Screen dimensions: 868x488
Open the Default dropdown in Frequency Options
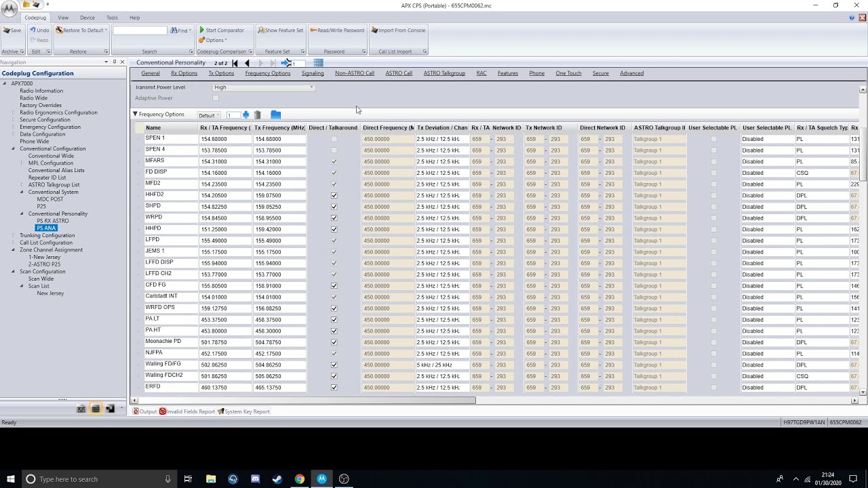pyautogui.click(x=209, y=115)
